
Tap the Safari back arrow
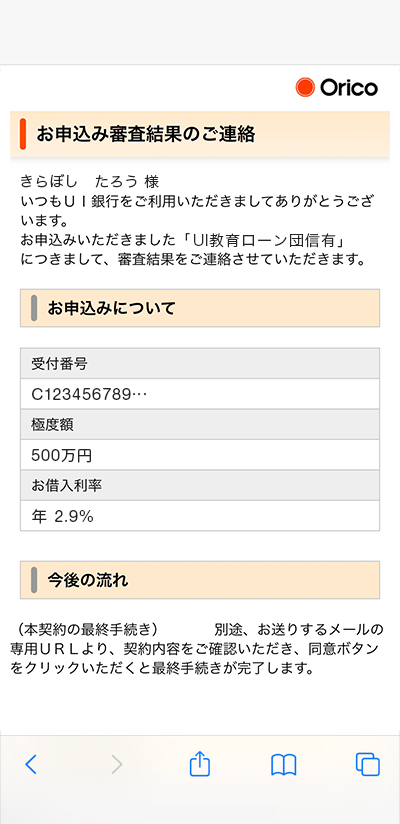click(x=31, y=764)
